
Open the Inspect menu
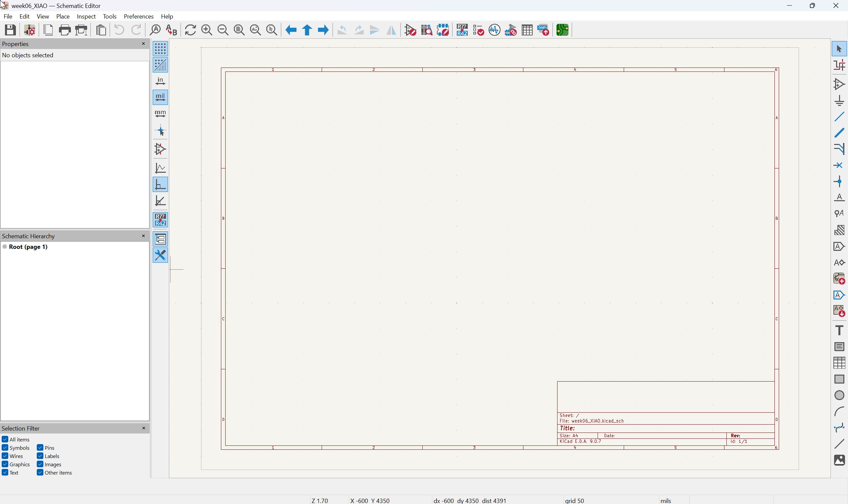pos(86,16)
